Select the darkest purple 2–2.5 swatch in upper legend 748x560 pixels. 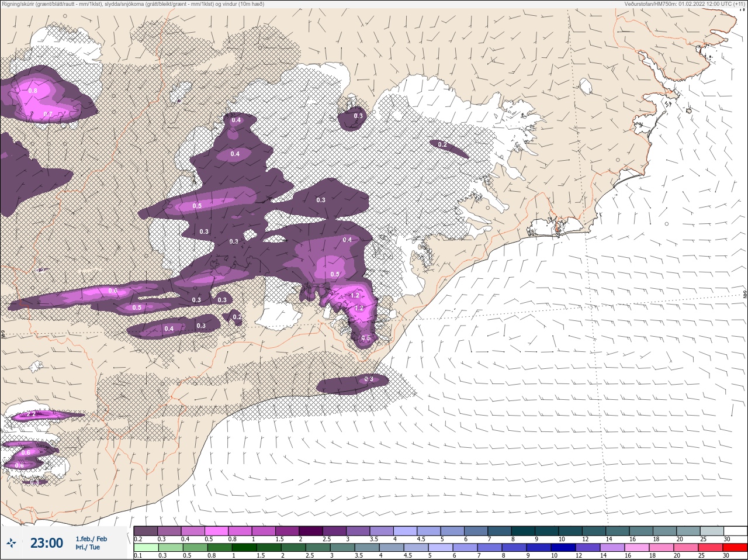[x=311, y=531]
